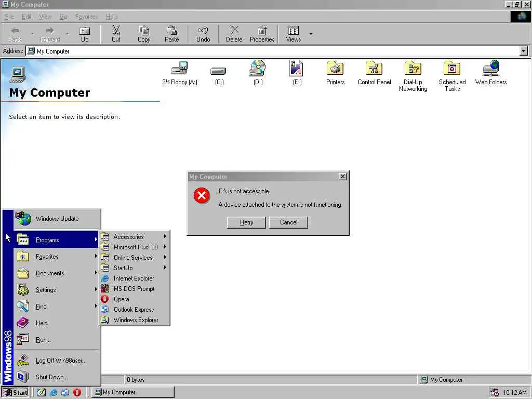Expand the Accessories submenu
Screen dimensions: 532x399
135,236
